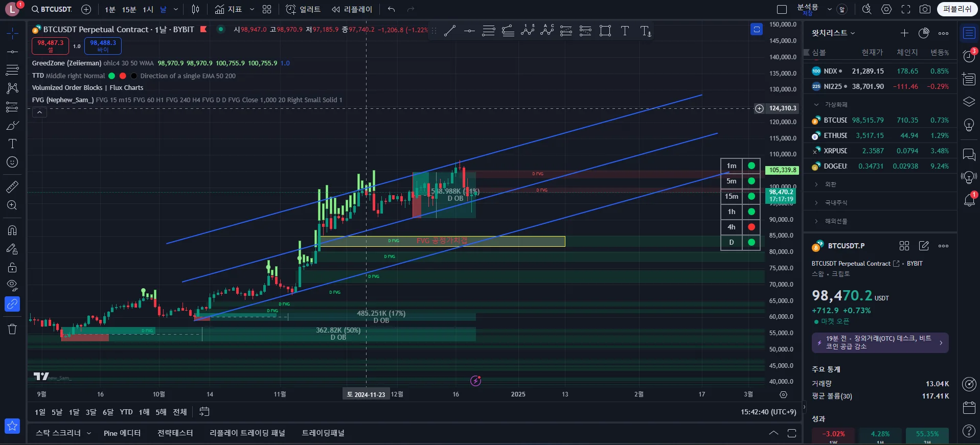Open the 전략테스터 tab

(x=175, y=433)
